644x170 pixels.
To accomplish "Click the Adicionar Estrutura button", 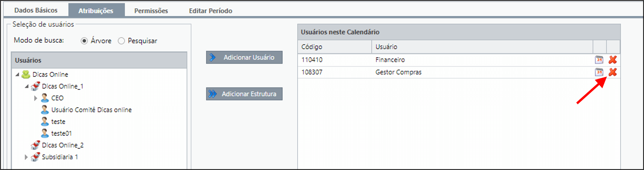I will pos(244,94).
